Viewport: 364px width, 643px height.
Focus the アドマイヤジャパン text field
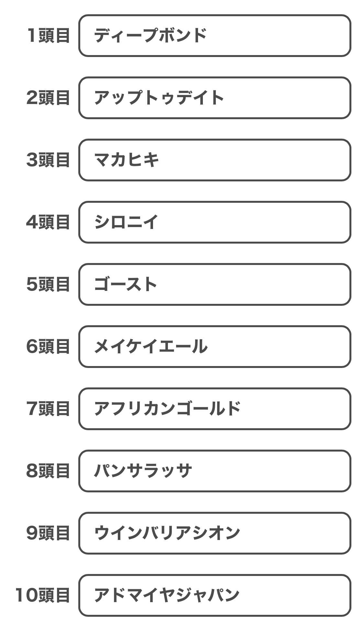(215, 595)
